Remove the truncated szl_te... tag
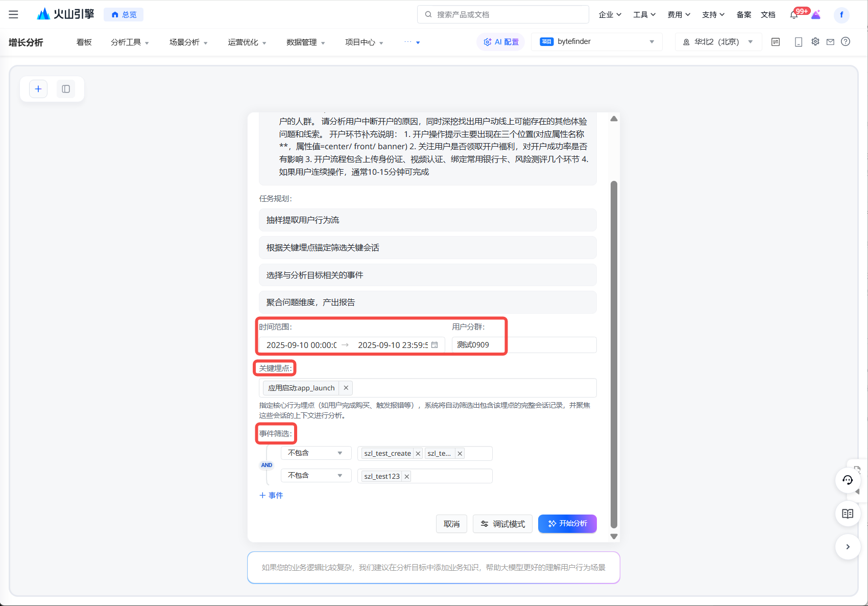Image resolution: width=868 pixels, height=606 pixels. 460,453
